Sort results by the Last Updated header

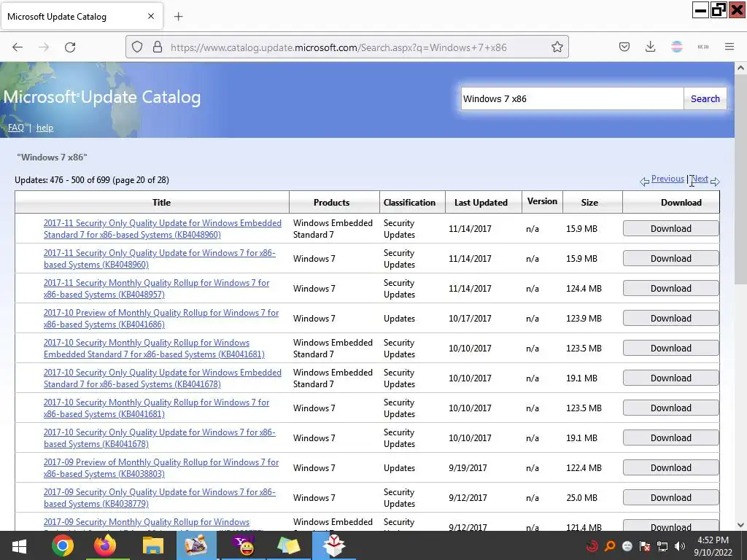click(481, 203)
